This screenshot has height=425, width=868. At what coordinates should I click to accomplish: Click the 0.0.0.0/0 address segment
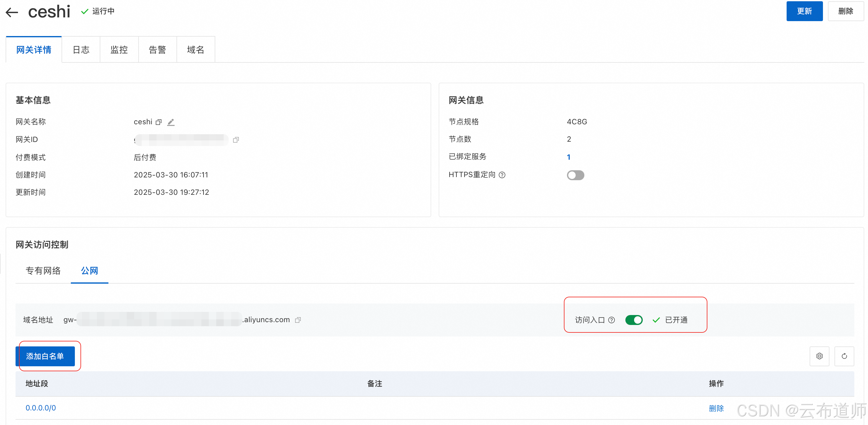41,408
